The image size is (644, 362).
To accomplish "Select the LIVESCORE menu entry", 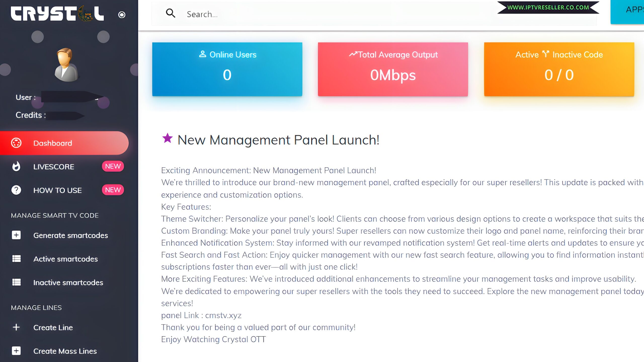I will [54, 167].
